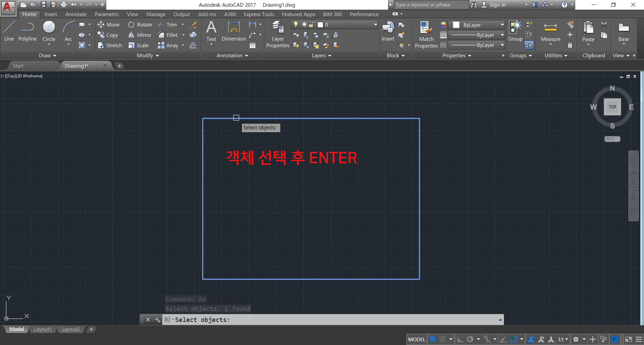Open the Annotate ribbon tab
The image size is (644, 345).
[76, 14]
